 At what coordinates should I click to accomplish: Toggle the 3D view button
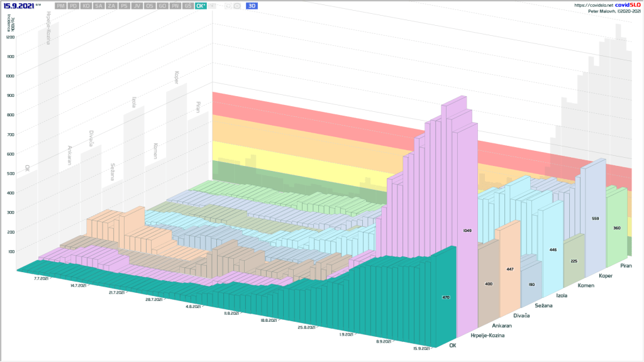pos(252,6)
